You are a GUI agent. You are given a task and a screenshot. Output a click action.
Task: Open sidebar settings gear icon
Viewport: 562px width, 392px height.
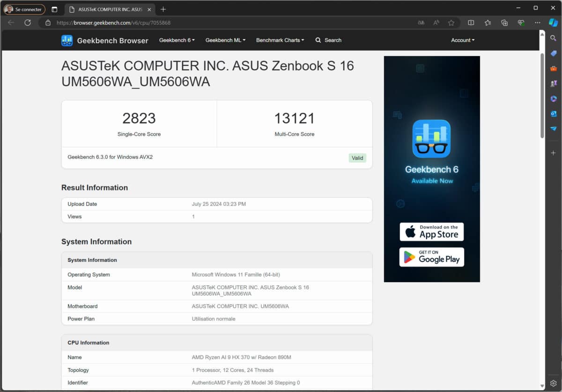[553, 383]
